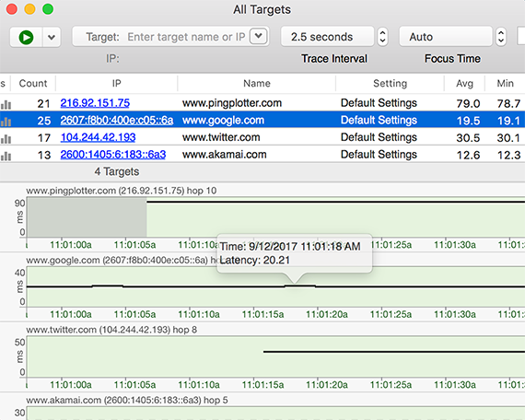
Task: Select the www.pingplotter.com name cell
Action: coord(232,103)
